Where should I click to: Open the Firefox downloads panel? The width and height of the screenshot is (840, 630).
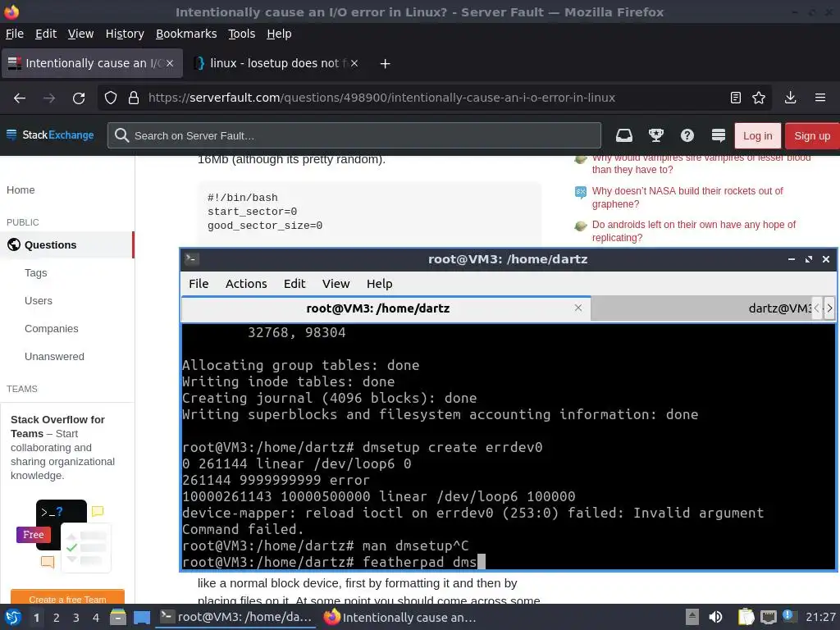coord(790,98)
